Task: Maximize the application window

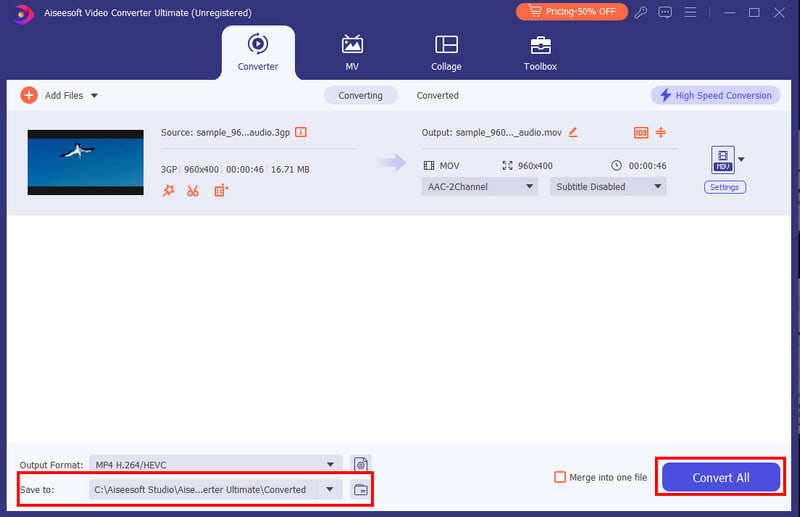Action: click(x=754, y=12)
